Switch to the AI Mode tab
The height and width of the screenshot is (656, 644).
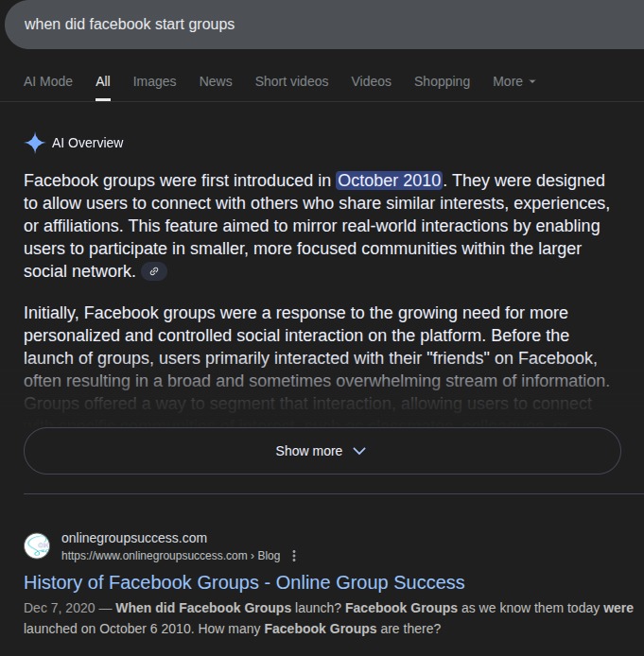[x=48, y=81]
